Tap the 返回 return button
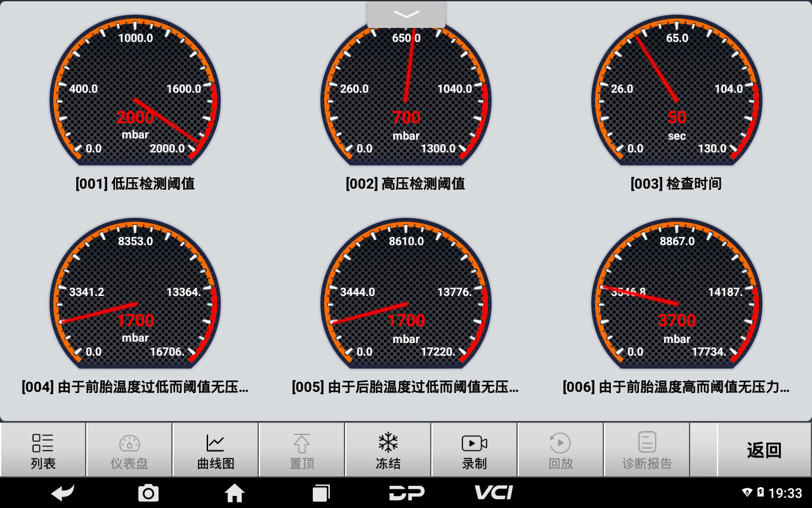Image resolution: width=812 pixels, height=508 pixels. point(764,450)
